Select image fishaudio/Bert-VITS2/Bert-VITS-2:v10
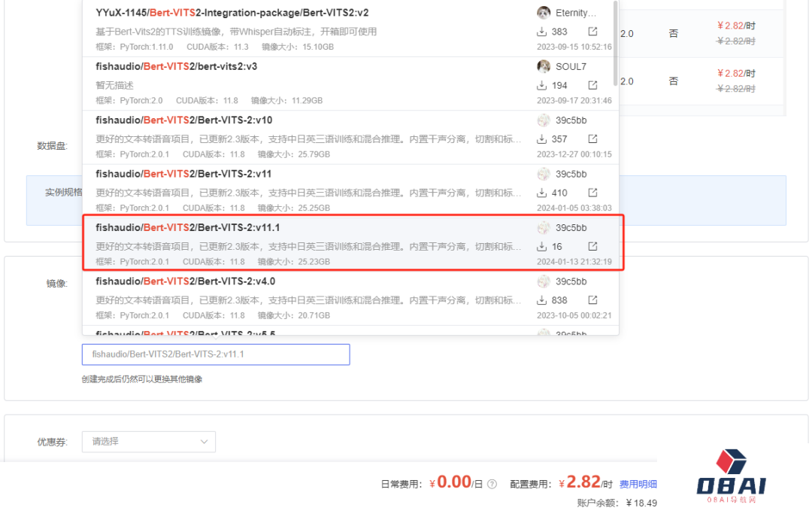Screen dimensions: 812x511 pos(350,137)
